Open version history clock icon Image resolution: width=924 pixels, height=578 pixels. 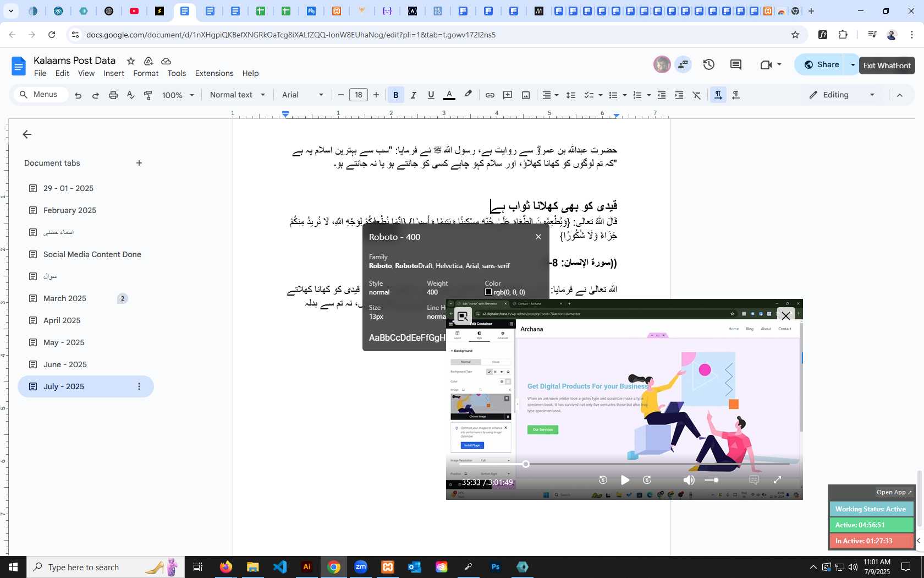pos(709,65)
